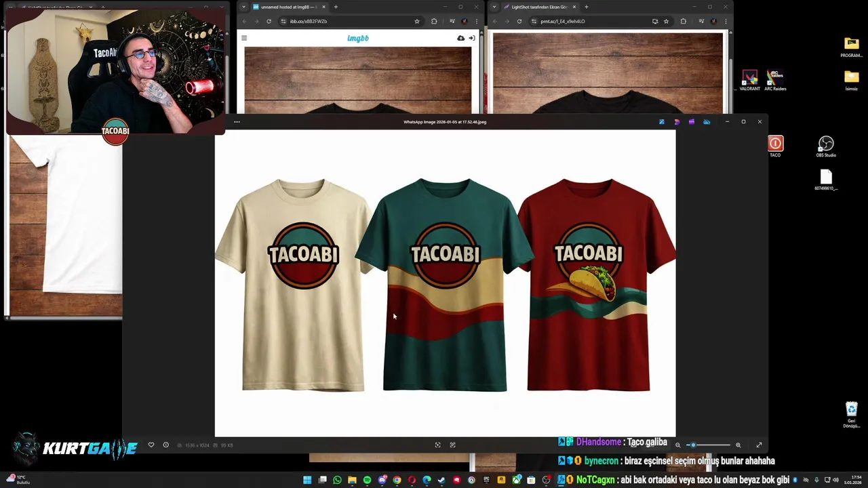The height and width of the screenshot is (488, 868).
Task: Bookmark the prnt.sc page with the star
Action: click(666, 21)
